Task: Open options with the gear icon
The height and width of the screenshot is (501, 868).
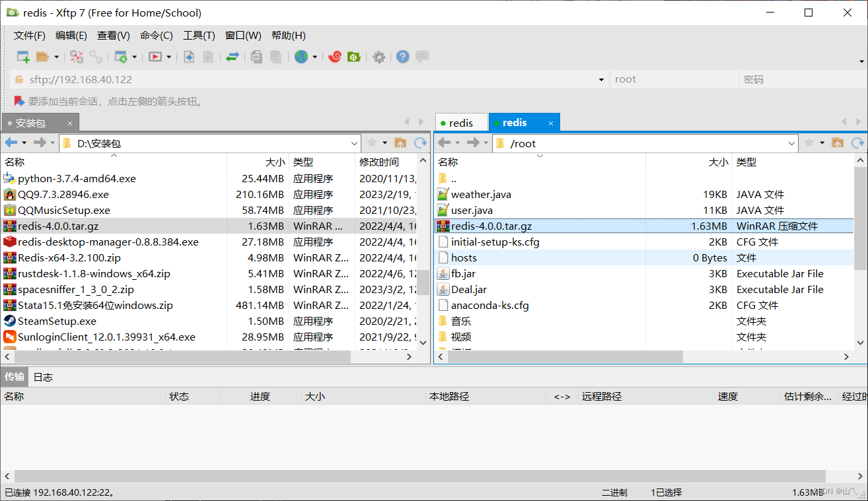Action: (x=379, y=57)
